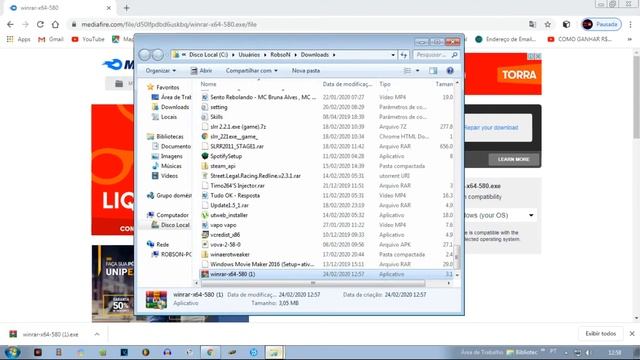The width and height of the screenshot is (640, 360).
Task: Open a new Chrome tab
Action: coord(127,8)
